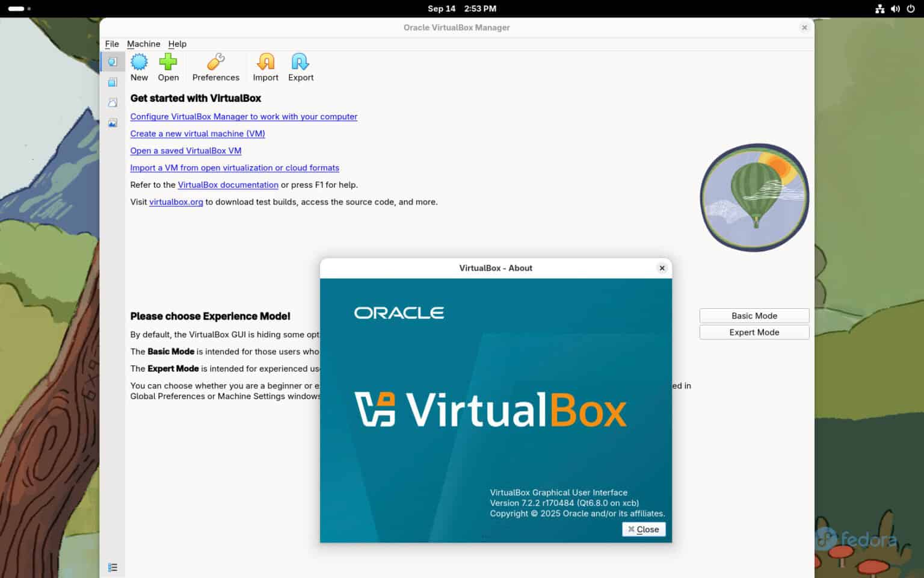Open Preferences from the toolbar icon

coord(215,66)
